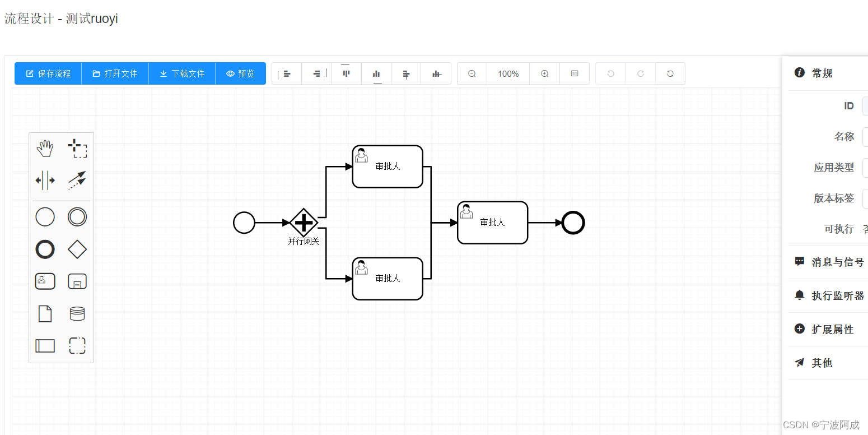868x435 pixels.
Task: Pick the gateway diamond in palette
Action: tap(77, 249)
